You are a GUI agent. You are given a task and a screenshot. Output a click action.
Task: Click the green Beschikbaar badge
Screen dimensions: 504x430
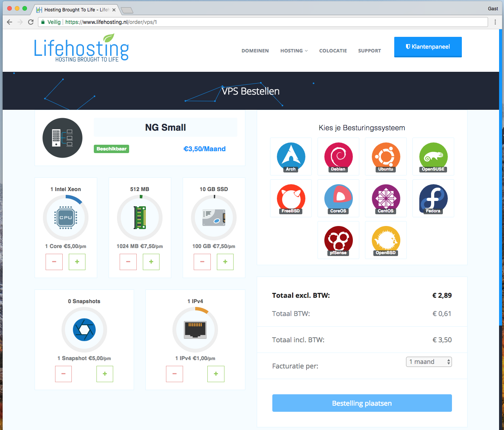[x=111, y=149]
